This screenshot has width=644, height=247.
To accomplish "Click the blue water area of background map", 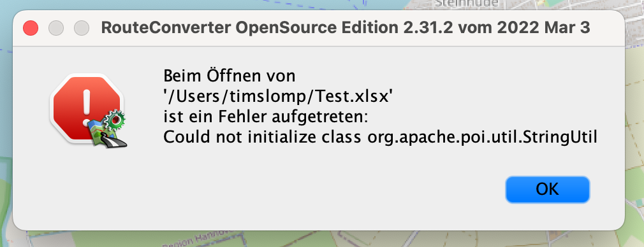I will [x=205, y=4].
